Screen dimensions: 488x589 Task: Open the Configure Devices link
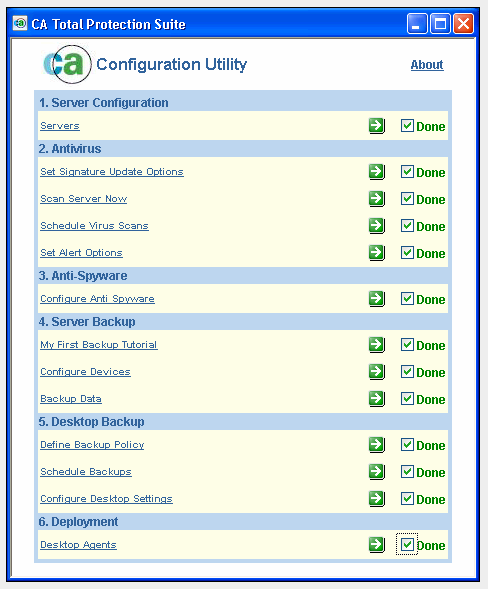click(x=85, y=372)
